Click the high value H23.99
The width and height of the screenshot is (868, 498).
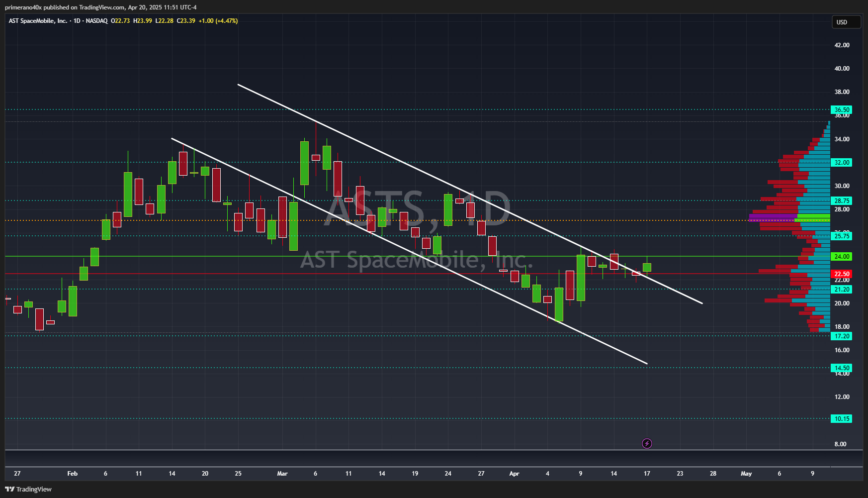[143, 21]
